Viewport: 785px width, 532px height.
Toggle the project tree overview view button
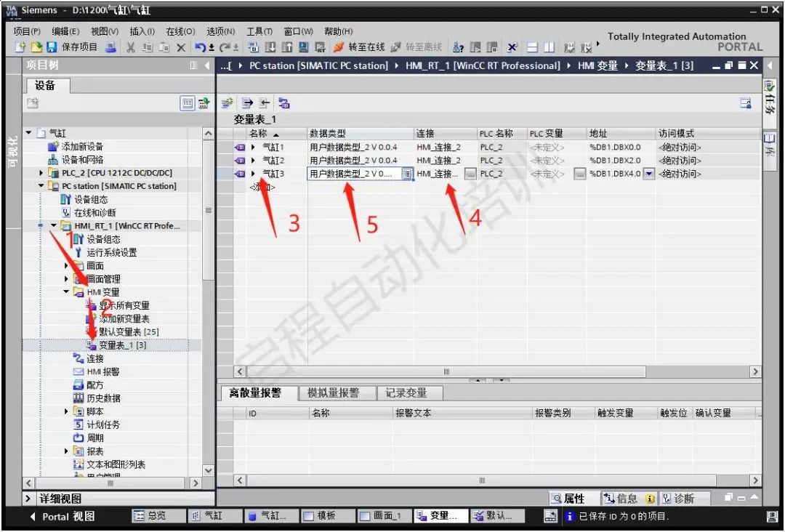(x=188, y=103)
